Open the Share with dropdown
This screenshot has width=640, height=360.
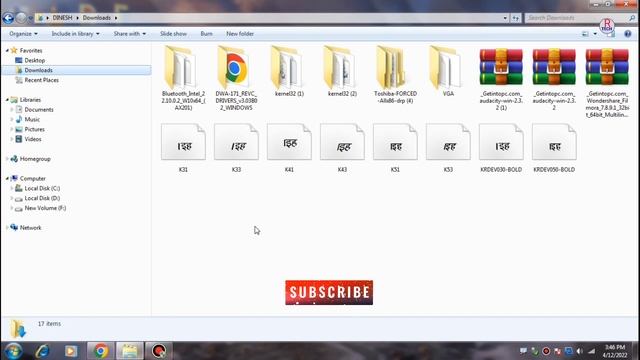(130, 34)
